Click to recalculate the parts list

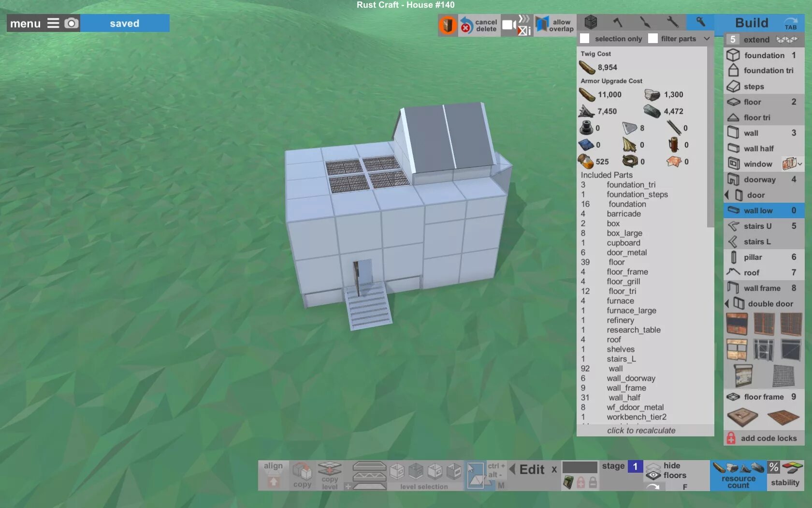(x=641, y=431)
